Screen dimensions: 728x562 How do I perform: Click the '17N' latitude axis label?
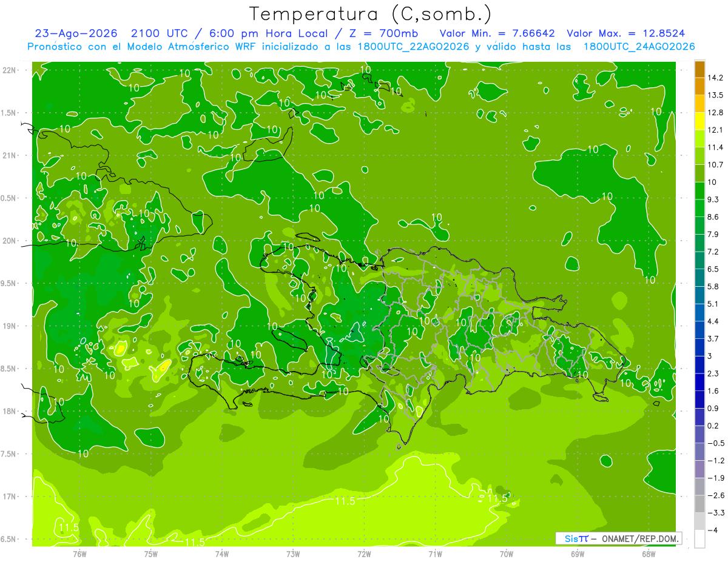(10, 497)
